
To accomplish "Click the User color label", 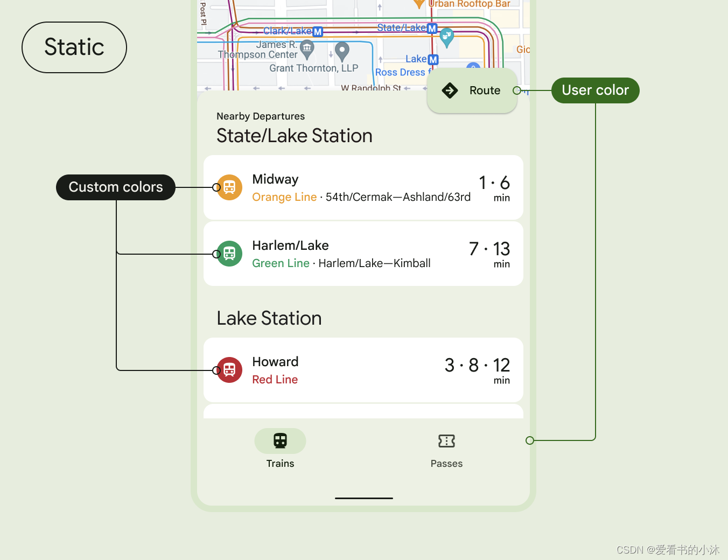I will [x=596, y=90].
